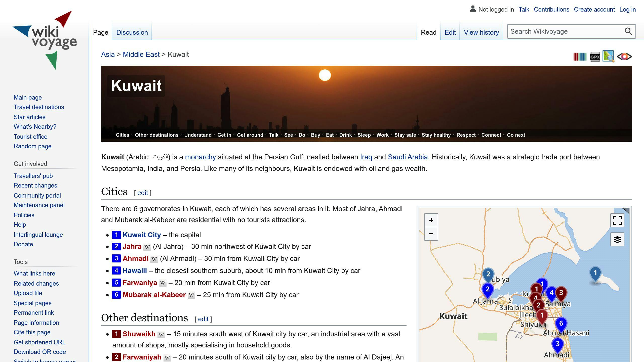644x362 pixels.
Task: Open the Talk link in the top bar
Action: tap(524, 10)
